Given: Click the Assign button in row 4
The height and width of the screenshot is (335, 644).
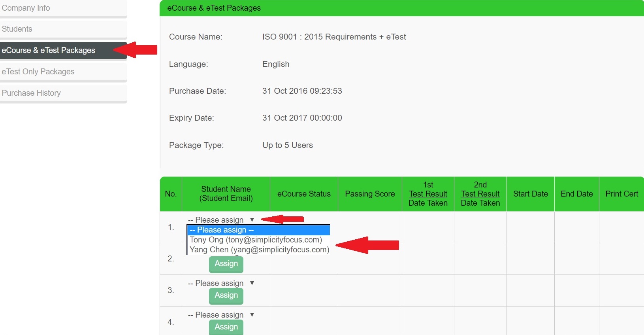Looking at the screenshot, I should point(226,327).
